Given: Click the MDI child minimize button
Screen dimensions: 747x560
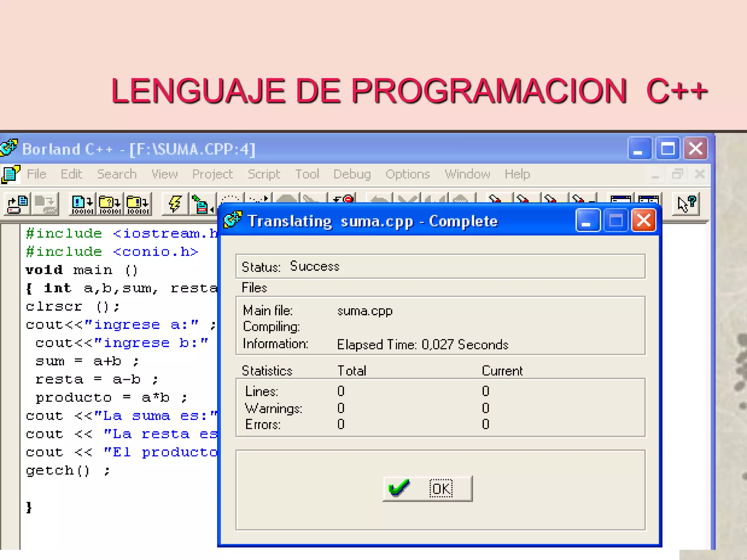Looking at the screenshot, I should [655, 174].
